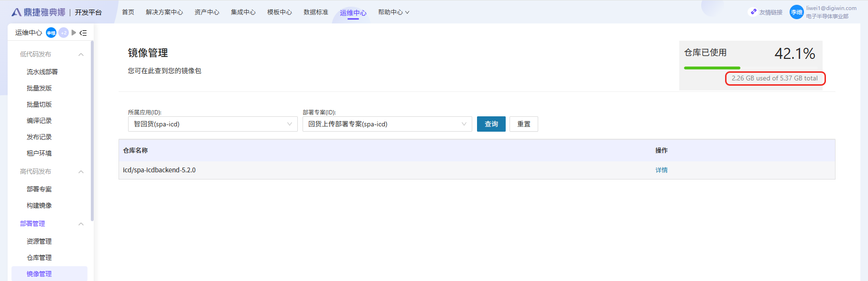Open user profile via top-right 李维 avatar
The image size is (868, 281).
point(796,12)
